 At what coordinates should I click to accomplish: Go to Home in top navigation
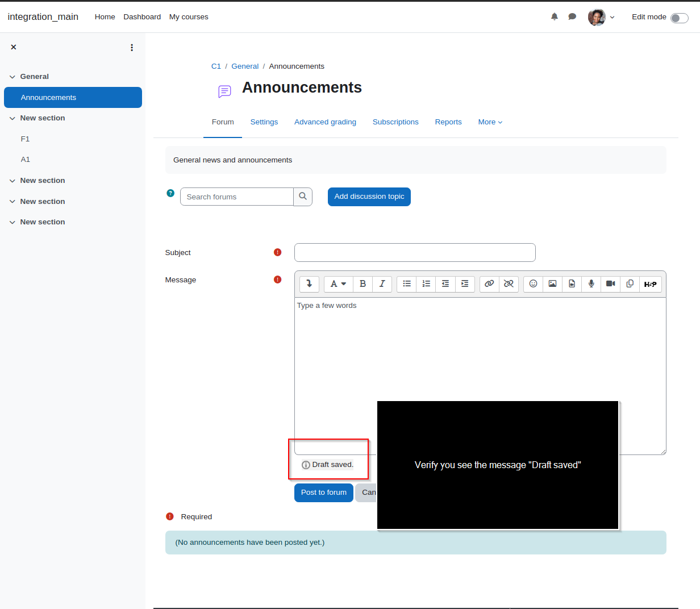click(x=105, y=17)
